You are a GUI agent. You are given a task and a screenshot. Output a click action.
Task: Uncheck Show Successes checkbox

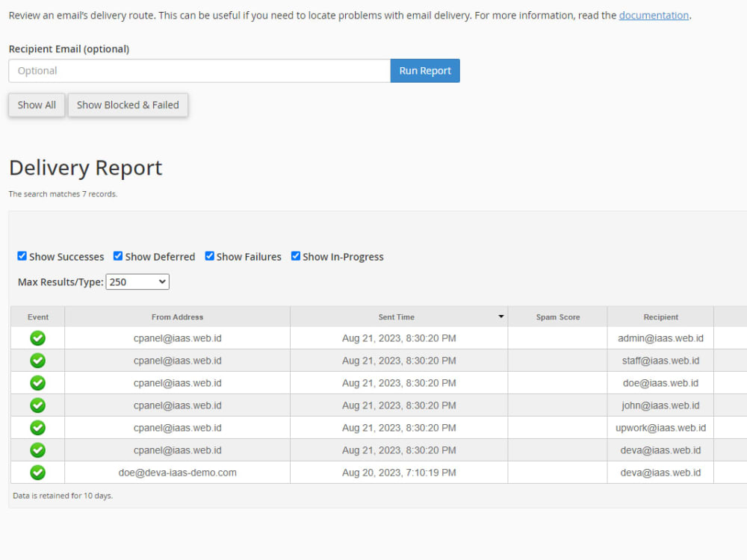22,256
